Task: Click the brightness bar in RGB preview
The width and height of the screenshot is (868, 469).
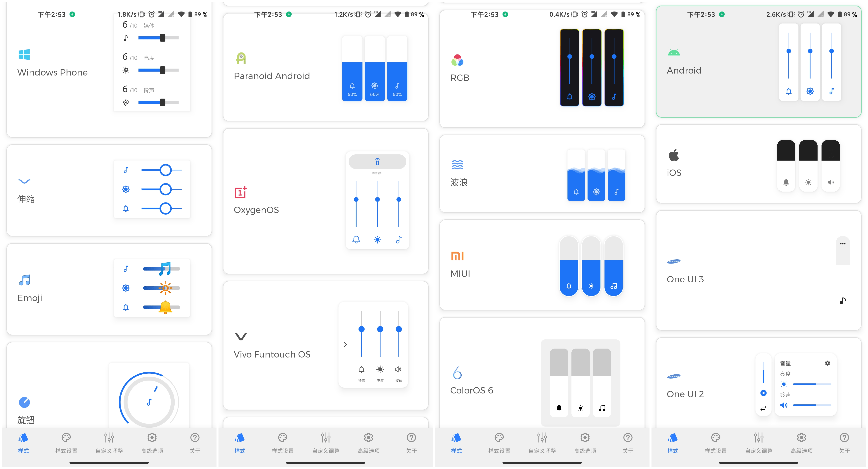Action: click(x=592, y=67)
